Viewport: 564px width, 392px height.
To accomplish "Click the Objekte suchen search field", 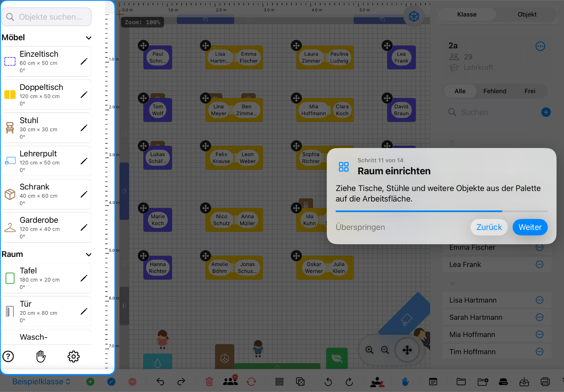I will tap(46, 17).
